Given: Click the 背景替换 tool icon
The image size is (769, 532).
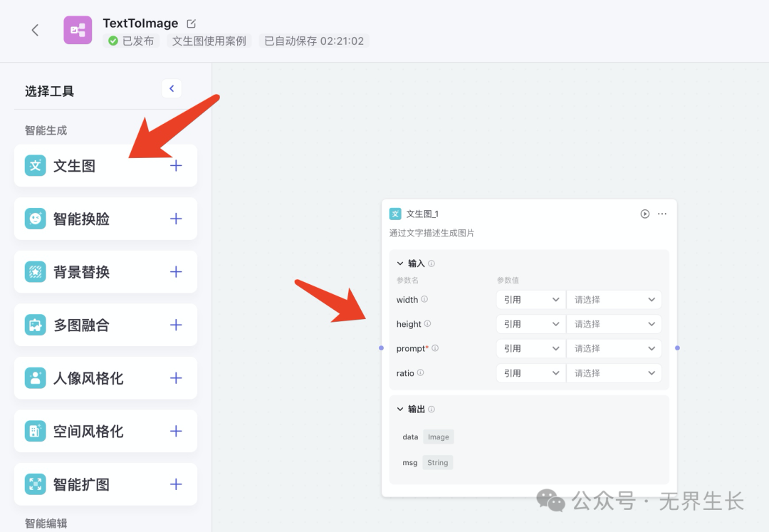Looking at the screenshot, I should [36, 271].
